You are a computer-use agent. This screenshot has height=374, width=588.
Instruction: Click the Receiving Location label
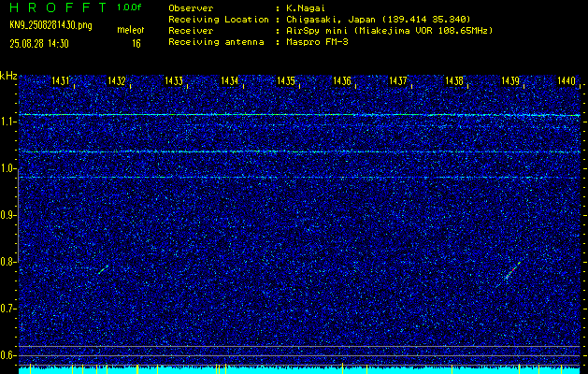(x=219, y=20)
